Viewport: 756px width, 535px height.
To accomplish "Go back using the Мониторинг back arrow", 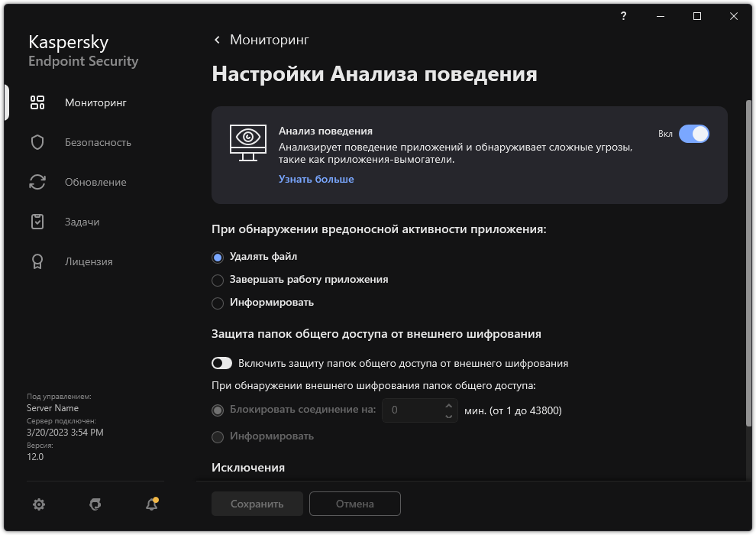I will [x=217, y=39].
